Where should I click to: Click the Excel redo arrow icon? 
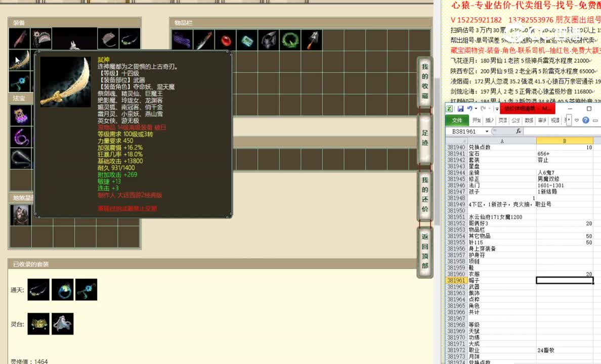(x=483, y=109)
